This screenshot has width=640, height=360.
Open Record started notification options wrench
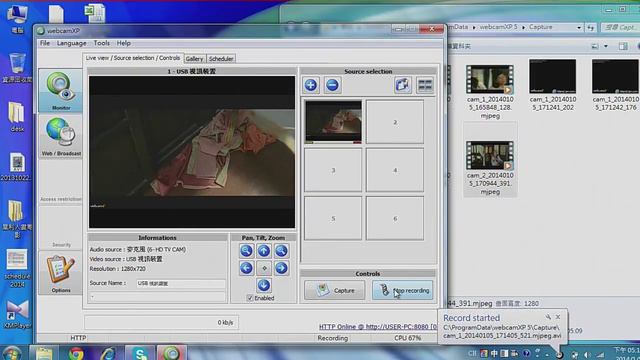coord(548,317)
